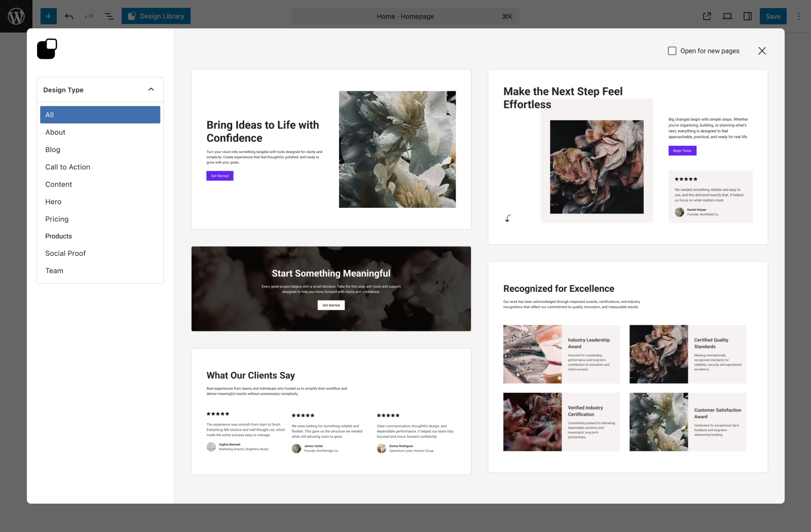Screen dimensions: 811x532
Task: Toggle the settings sidebar panel
Action: coord(748,16)
